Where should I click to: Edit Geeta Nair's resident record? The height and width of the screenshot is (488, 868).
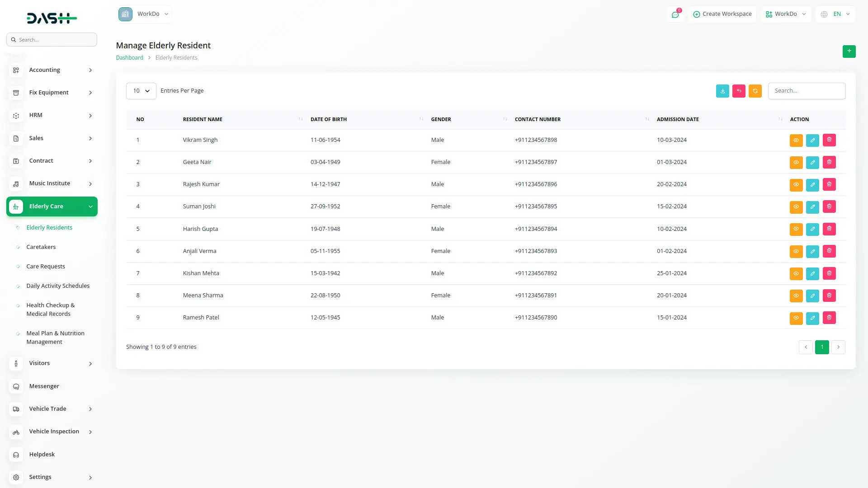pyautogui.click(x=812, y=162)
